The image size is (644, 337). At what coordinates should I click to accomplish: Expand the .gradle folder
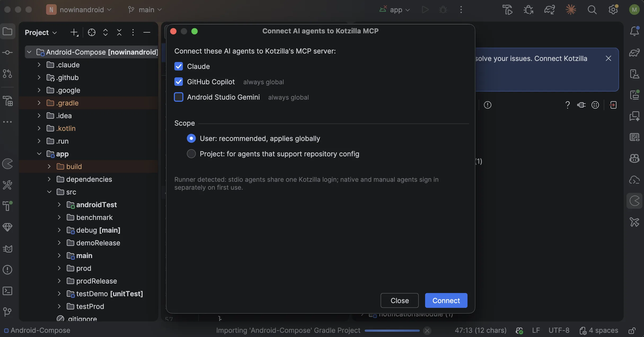tap(39, 103)
